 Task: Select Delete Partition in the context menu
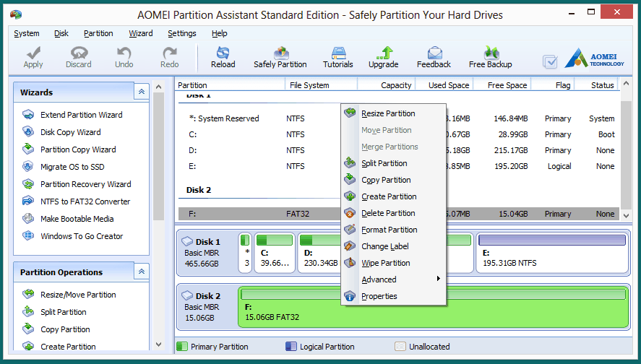(388, 213)
